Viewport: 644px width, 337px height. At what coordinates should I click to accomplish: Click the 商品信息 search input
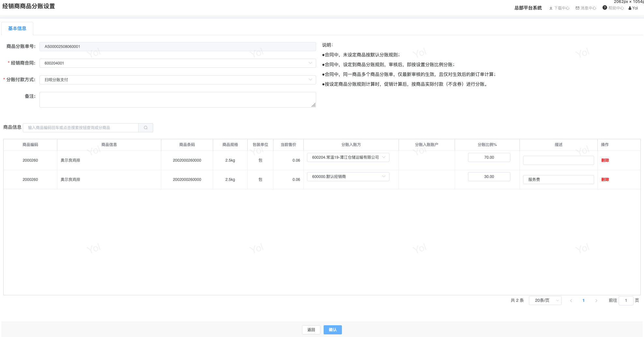point(81,128)
